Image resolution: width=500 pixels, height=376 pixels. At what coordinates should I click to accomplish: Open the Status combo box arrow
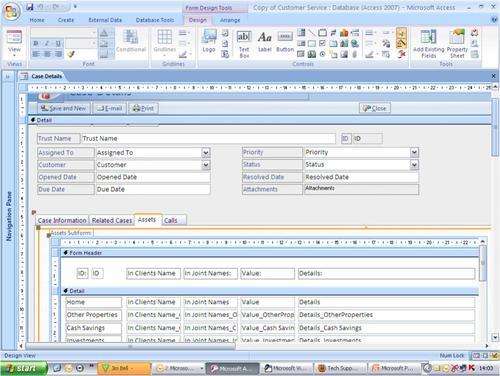[414, 165]
